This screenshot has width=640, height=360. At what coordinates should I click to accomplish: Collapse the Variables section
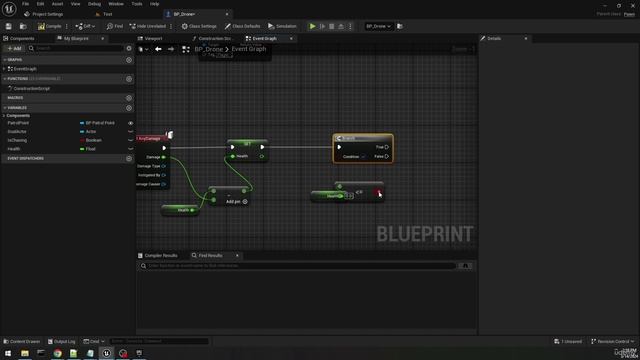(5, 108)
